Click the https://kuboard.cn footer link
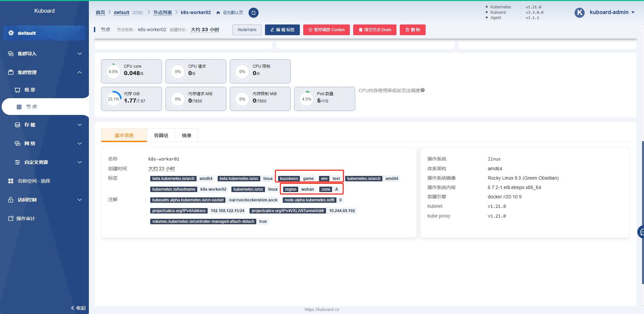The image size is (644, 314). (x=322, y=310)
